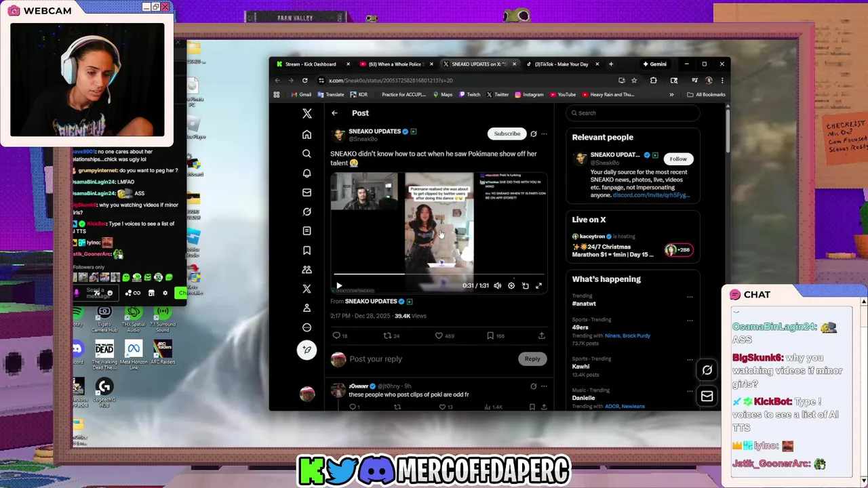This screenshot has height=488, width=868.
Task: Repost the main post showing 24
Action: (x=391, y=335)
